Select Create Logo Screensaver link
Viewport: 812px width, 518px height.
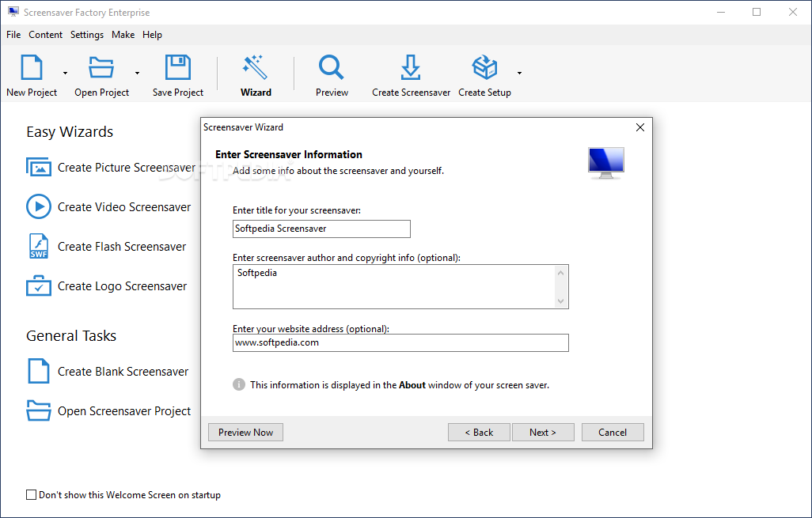pos(122,285)
